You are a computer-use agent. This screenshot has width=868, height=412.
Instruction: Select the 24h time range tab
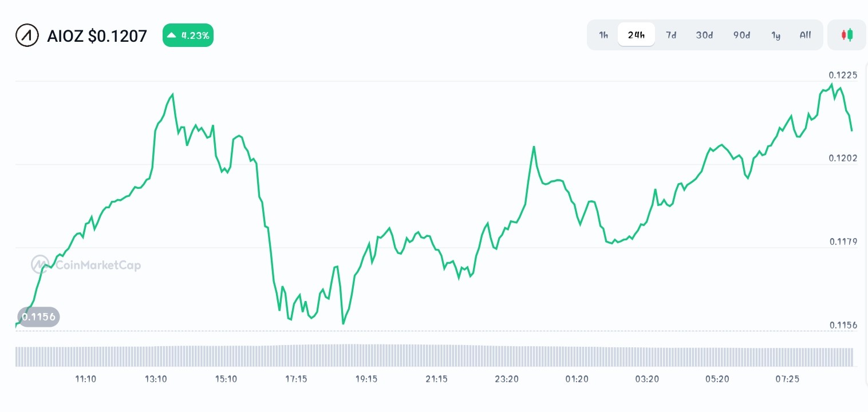(636, 35)
